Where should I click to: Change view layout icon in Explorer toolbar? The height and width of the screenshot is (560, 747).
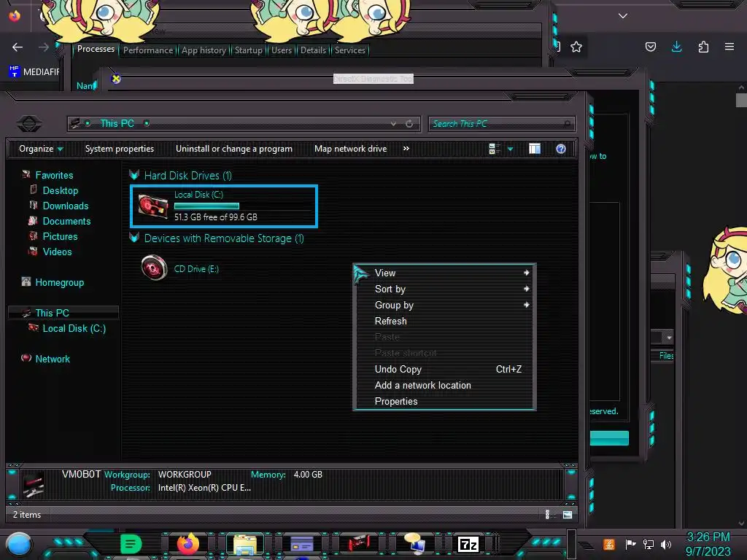495,149
